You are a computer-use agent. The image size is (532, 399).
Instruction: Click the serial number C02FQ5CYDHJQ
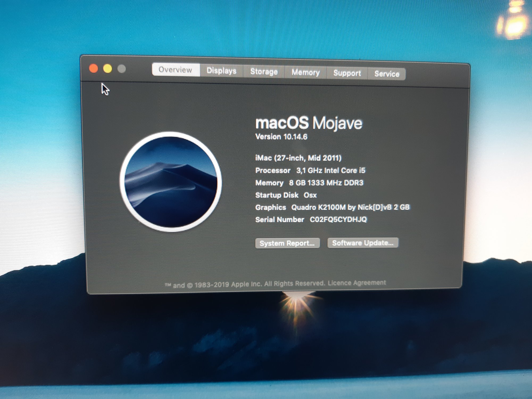[338, 219]
